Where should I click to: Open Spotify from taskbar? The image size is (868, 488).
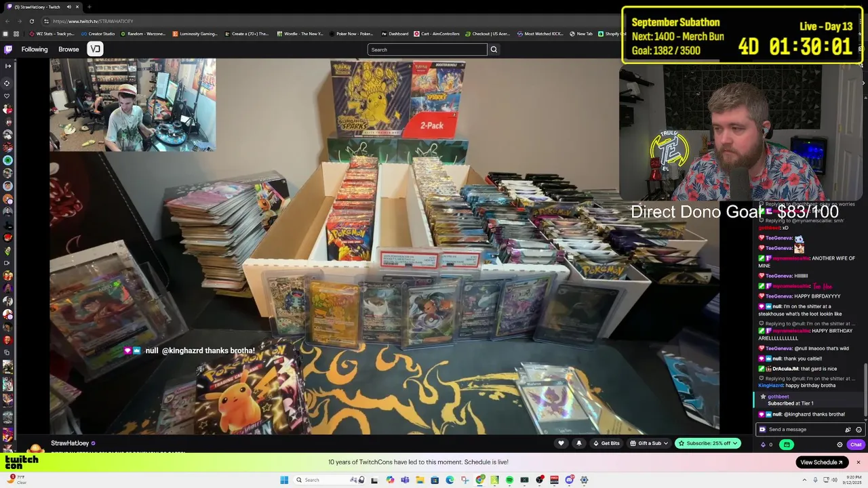(x=509, y=480)
